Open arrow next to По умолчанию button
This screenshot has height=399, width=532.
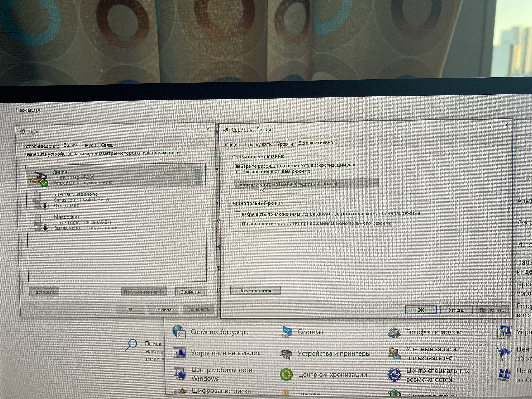coord(164,292)
